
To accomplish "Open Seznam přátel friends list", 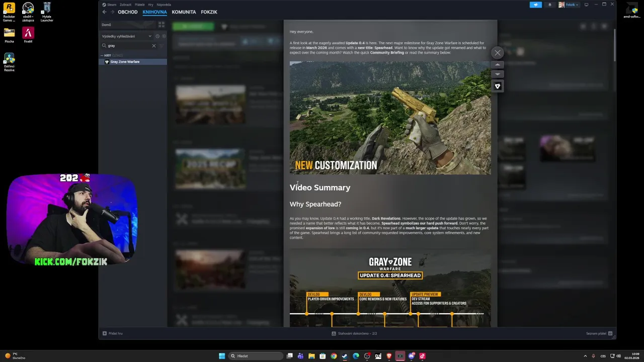I will tap(599, 333).
